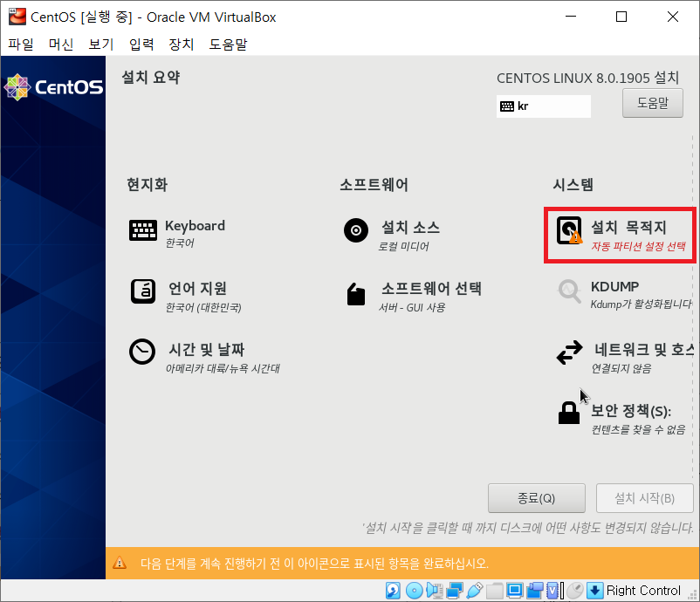Open 보안 정책 security policy lock icon

tap(569, 413)
